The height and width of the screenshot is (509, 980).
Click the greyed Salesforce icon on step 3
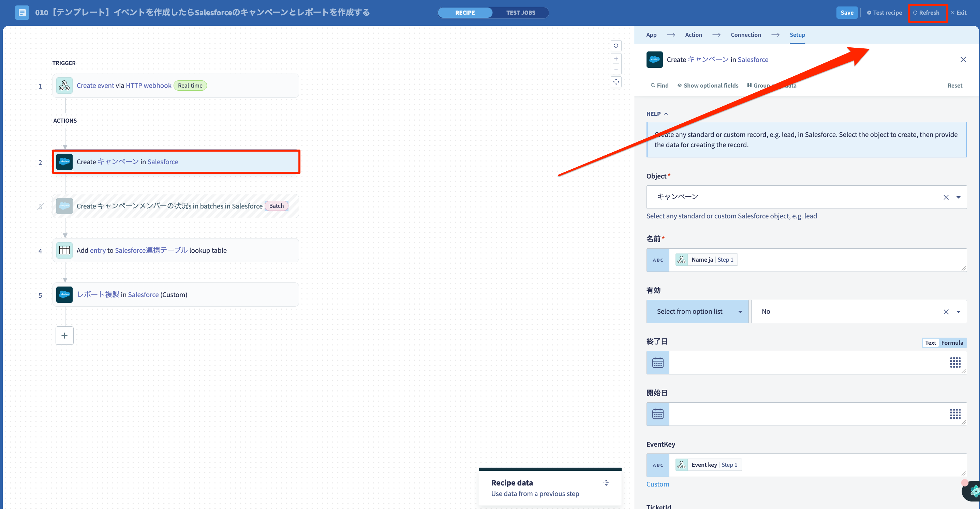[x=64, y=206]
